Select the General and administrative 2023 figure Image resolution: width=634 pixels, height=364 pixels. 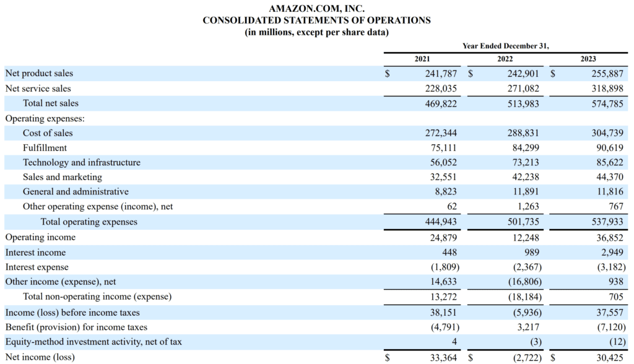610,192
